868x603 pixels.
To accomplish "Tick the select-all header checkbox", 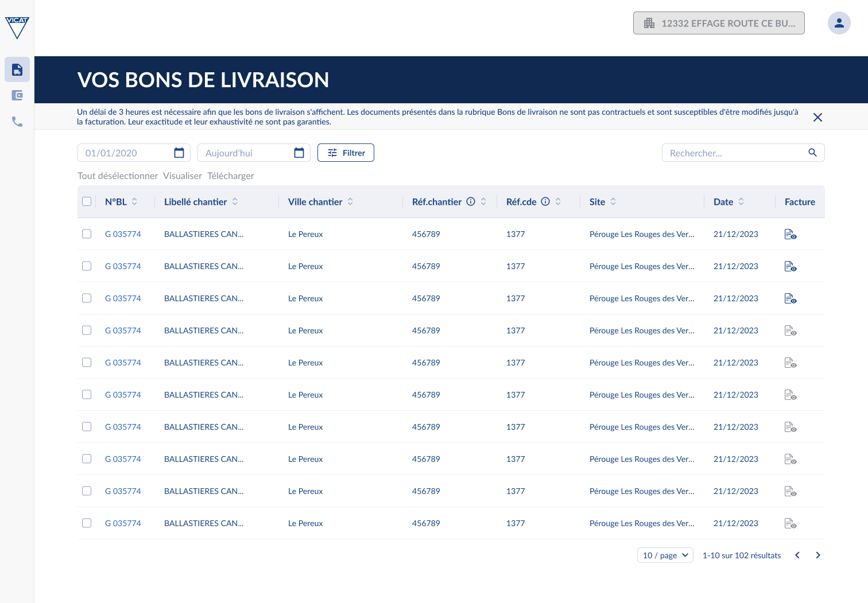I will point(87,201).
